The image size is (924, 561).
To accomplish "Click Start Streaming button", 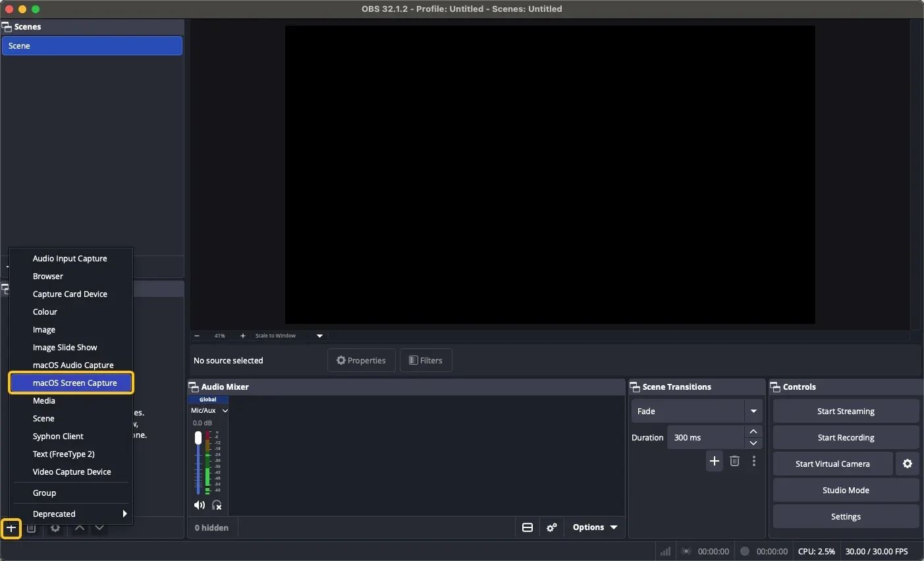I will (846, 411).
